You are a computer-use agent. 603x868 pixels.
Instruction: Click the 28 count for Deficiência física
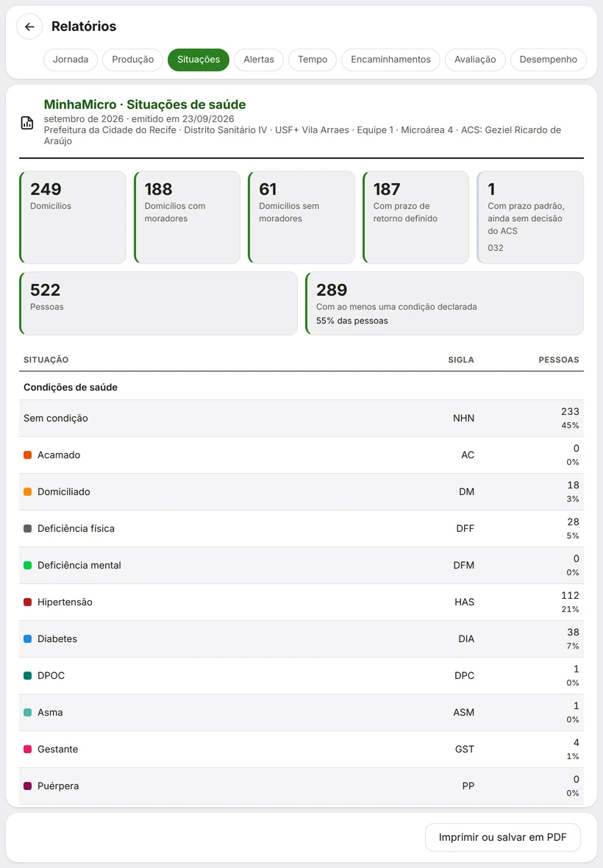tap(573, 522)
